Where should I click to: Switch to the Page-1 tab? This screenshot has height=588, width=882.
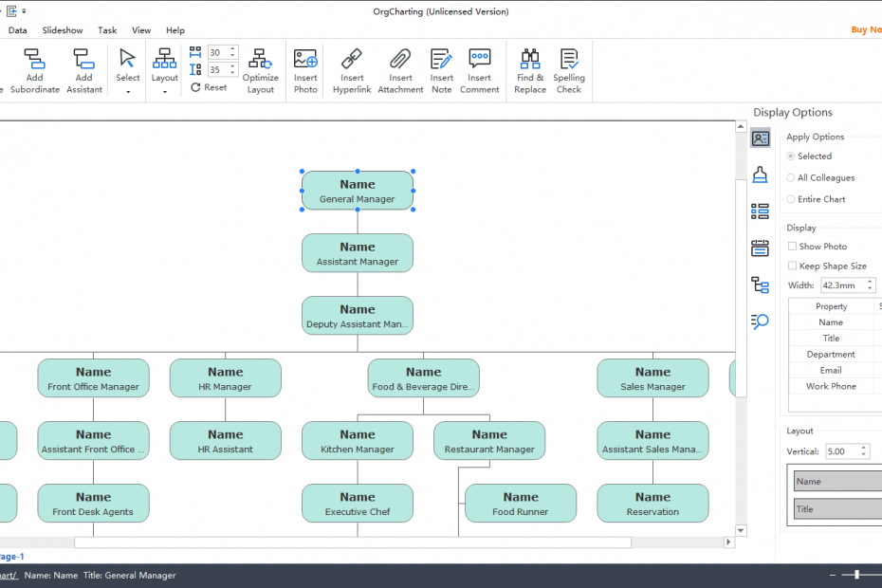(x=11, y=557)
